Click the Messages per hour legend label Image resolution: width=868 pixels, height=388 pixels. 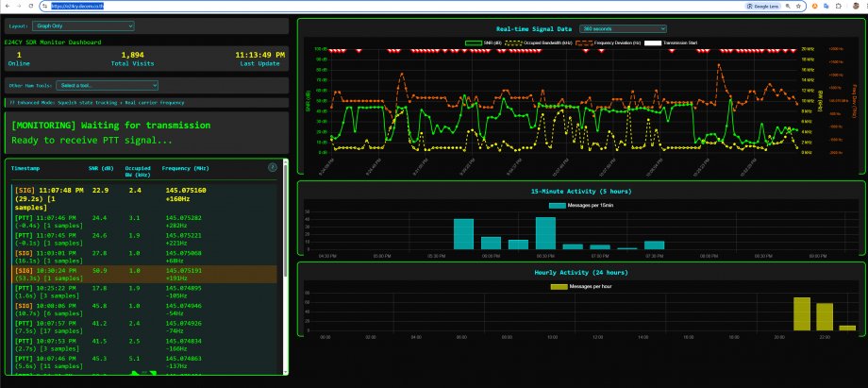593,285
